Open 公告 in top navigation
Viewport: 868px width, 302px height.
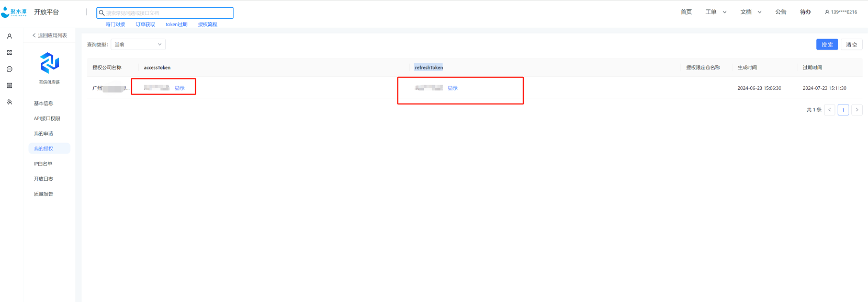pyautogui.click(x=781, y=12)
